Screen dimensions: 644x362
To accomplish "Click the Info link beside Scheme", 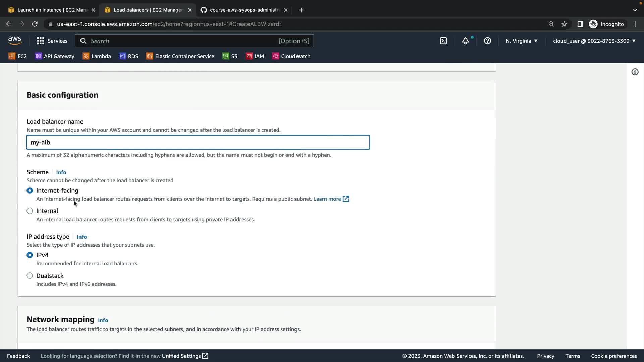I will tap(61, 172).
